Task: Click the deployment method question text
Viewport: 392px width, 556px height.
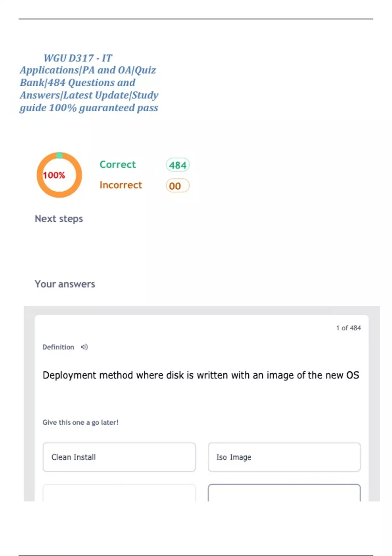Action: [x=201, y=375]
